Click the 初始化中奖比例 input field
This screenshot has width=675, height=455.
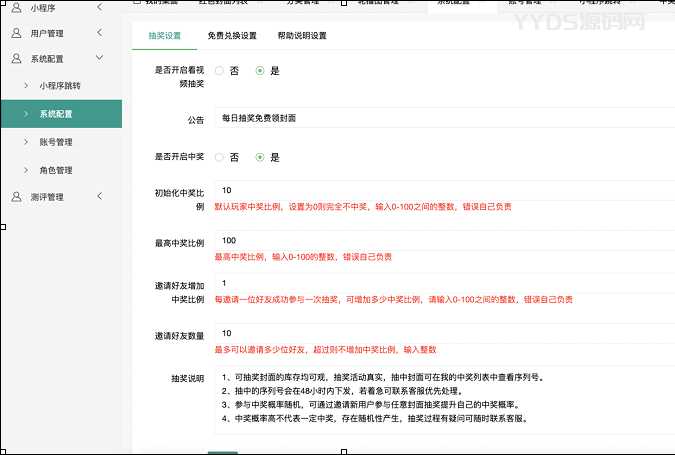(x=444, y=190)
